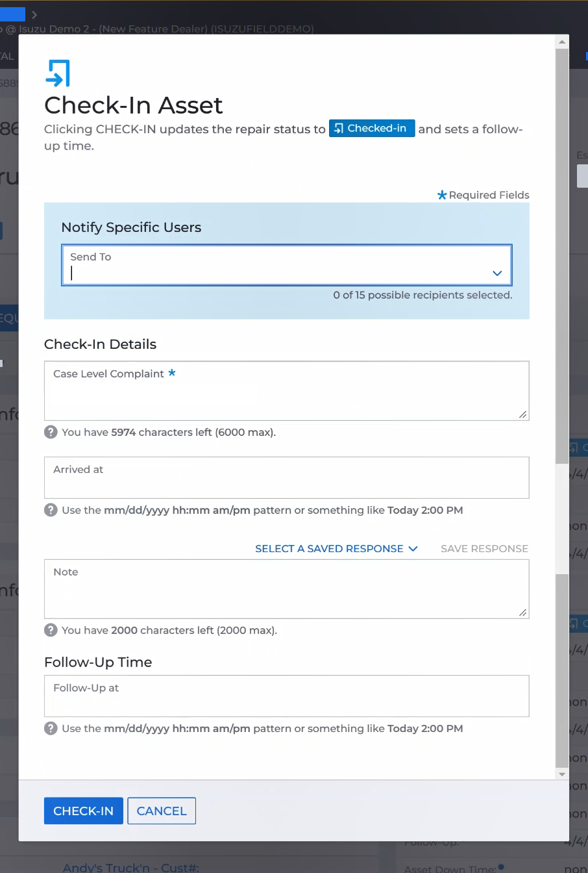Click help icon beside characters left for complaint
The height and width of the screenshot is (873, 588).
click(51, 432)
